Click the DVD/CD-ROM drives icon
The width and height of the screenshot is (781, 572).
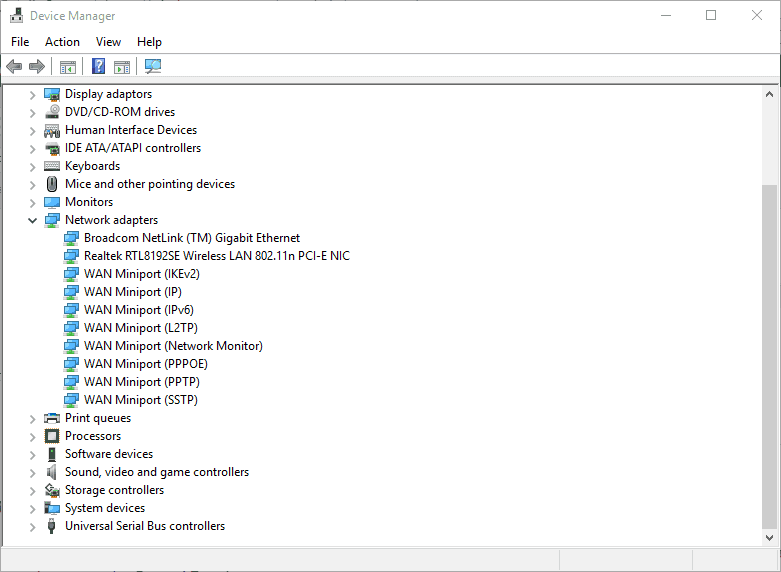[x=52, y=112]
